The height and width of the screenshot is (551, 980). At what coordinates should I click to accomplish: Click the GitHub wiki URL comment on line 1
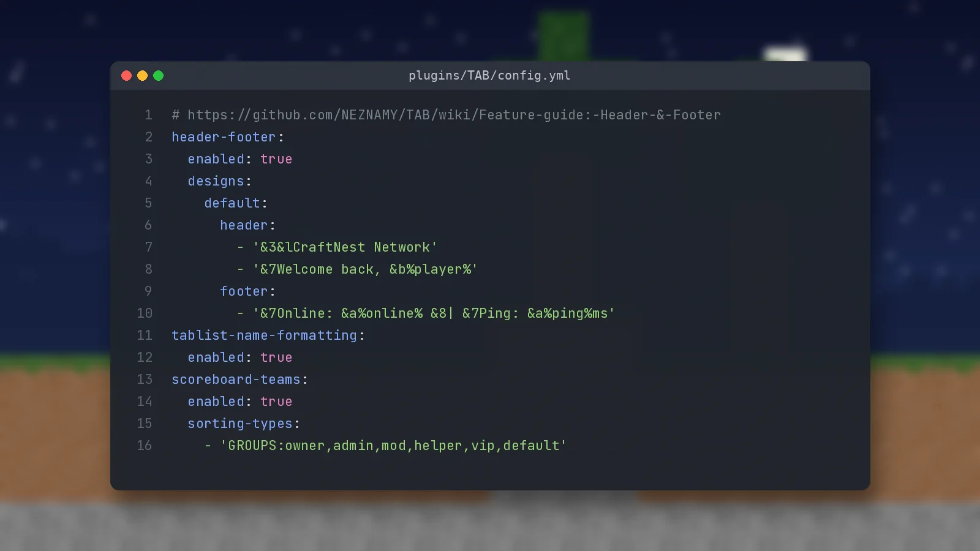(446, 115)
